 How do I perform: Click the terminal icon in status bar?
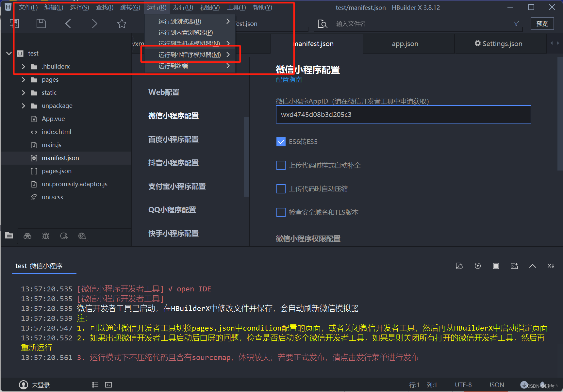click(108, 385)
